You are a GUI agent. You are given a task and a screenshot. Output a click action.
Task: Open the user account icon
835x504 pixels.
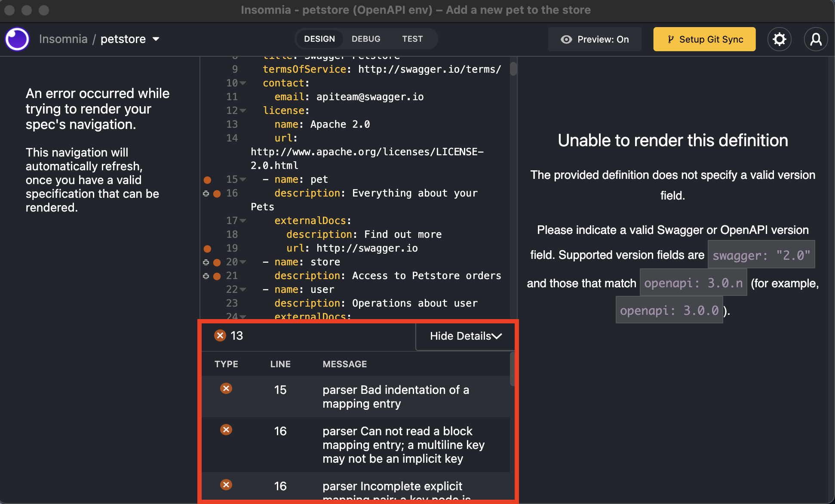point(816,39)
